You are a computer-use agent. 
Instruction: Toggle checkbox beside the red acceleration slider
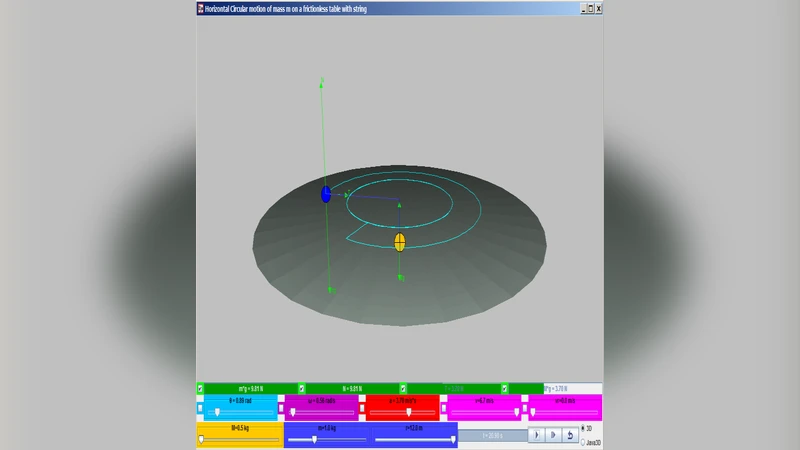pos(362,408)
